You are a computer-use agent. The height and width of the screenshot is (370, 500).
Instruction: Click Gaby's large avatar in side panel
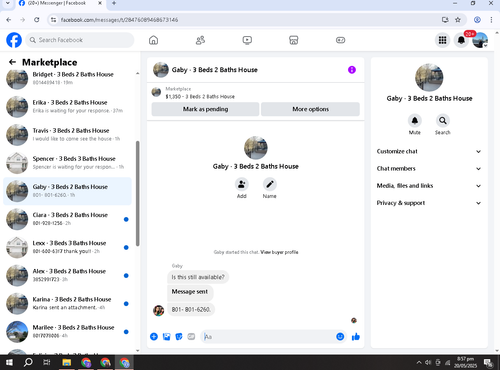tap(429, 77)
